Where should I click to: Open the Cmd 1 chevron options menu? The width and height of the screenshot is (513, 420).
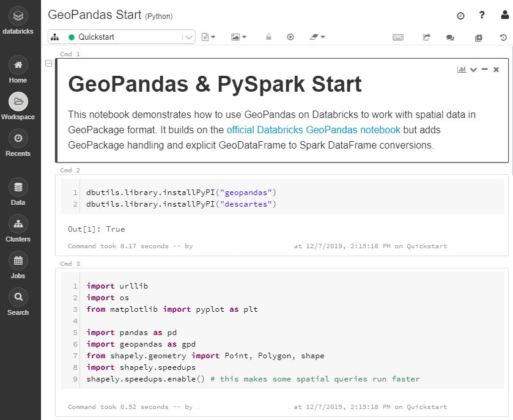click(473, 70)
